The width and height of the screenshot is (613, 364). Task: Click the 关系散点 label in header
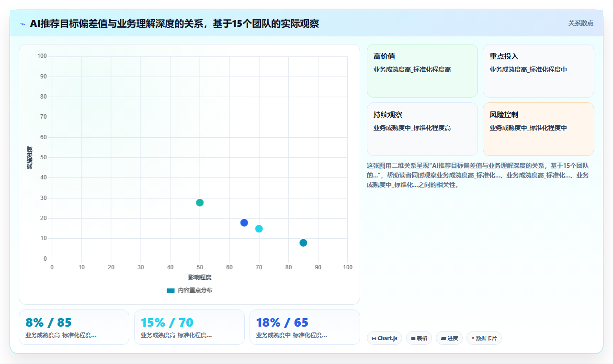point(580,23)
